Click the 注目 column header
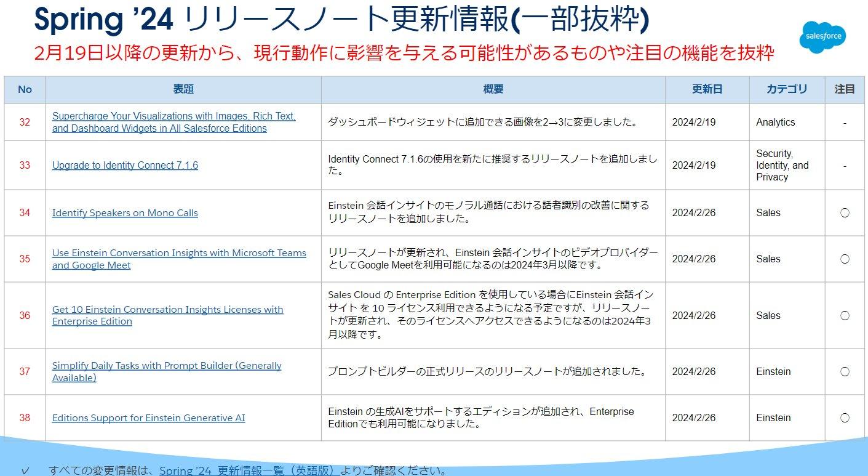Viewport: 868px width, 476px height. 845,89
